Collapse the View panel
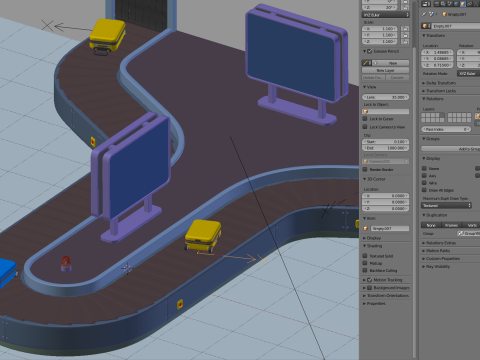 [x=365, y=87]
